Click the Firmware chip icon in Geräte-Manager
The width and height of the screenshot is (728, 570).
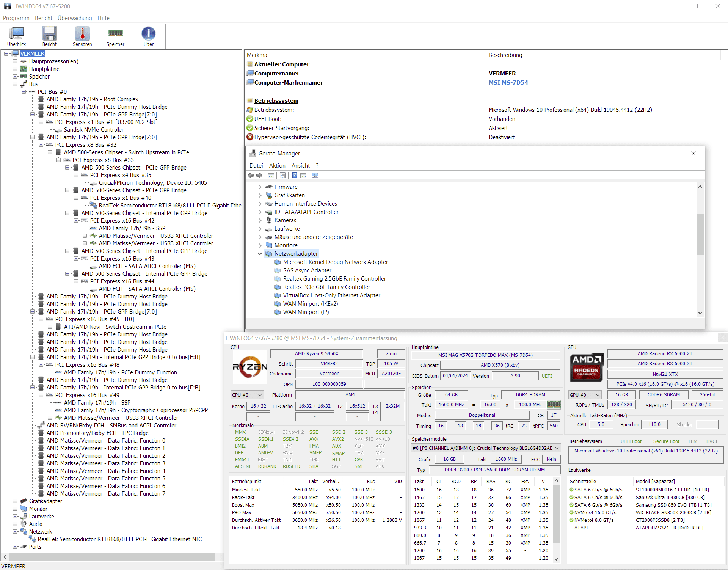269,187
